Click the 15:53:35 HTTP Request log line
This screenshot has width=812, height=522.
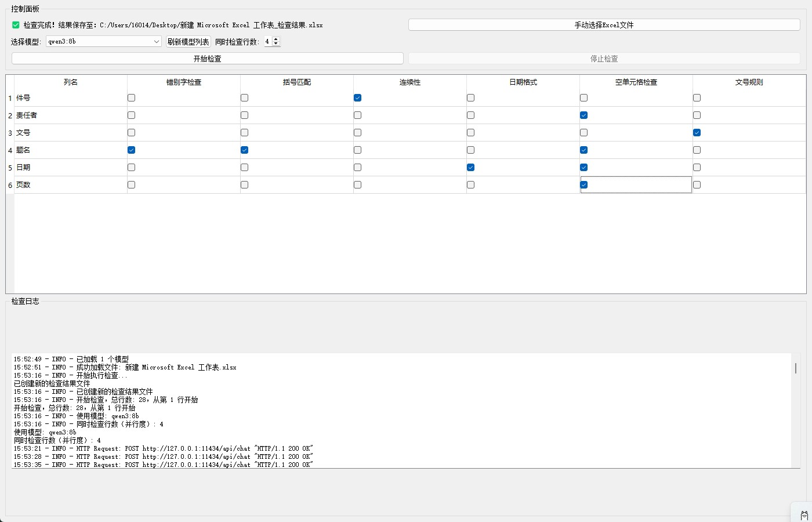pos(164,465)
